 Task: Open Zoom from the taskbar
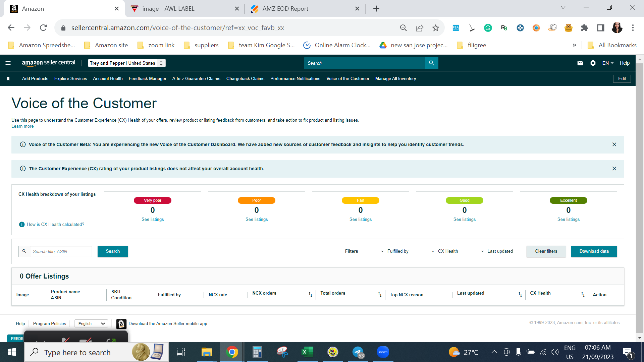(x=383, y=352)
